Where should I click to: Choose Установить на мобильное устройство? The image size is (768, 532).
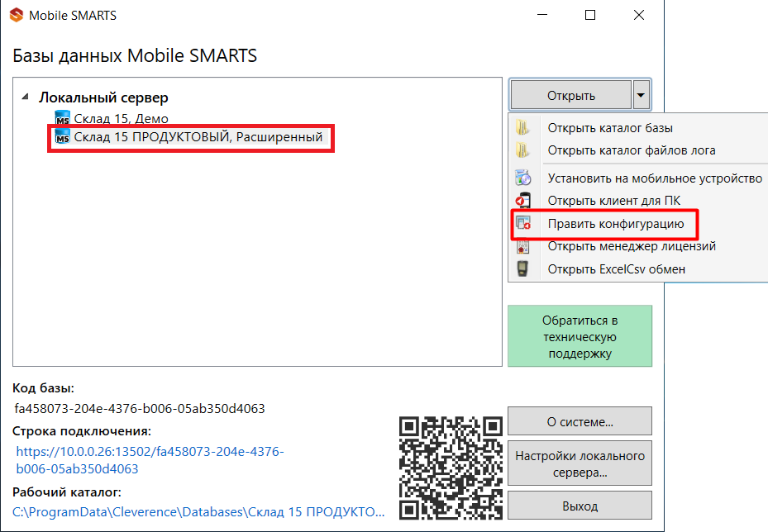pos(655,178)
